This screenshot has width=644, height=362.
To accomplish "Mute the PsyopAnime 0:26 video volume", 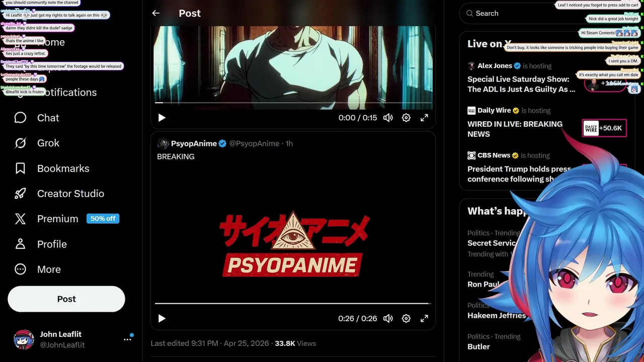I will pyautogui.click(x=388, y=318).
